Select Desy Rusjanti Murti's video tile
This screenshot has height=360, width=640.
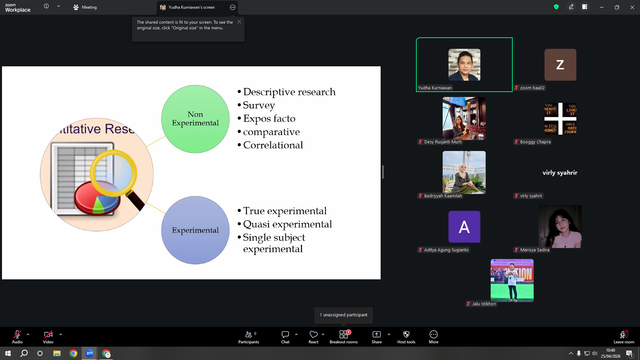point(464,118)
